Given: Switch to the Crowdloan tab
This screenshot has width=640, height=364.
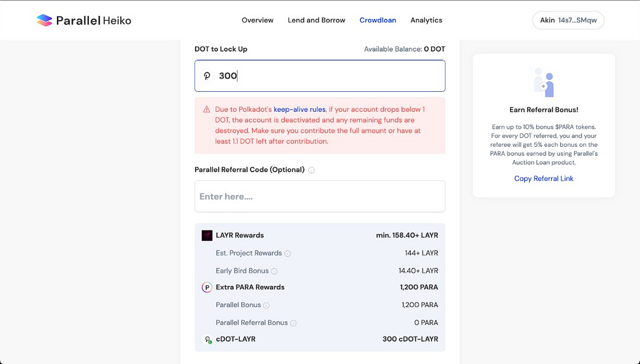Looking at the screenshot, I should tap(377, 20).
